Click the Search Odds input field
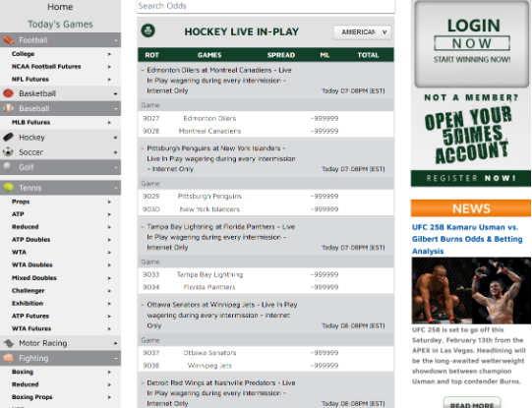This screenshot has height=408, width=532. [266, 6]
